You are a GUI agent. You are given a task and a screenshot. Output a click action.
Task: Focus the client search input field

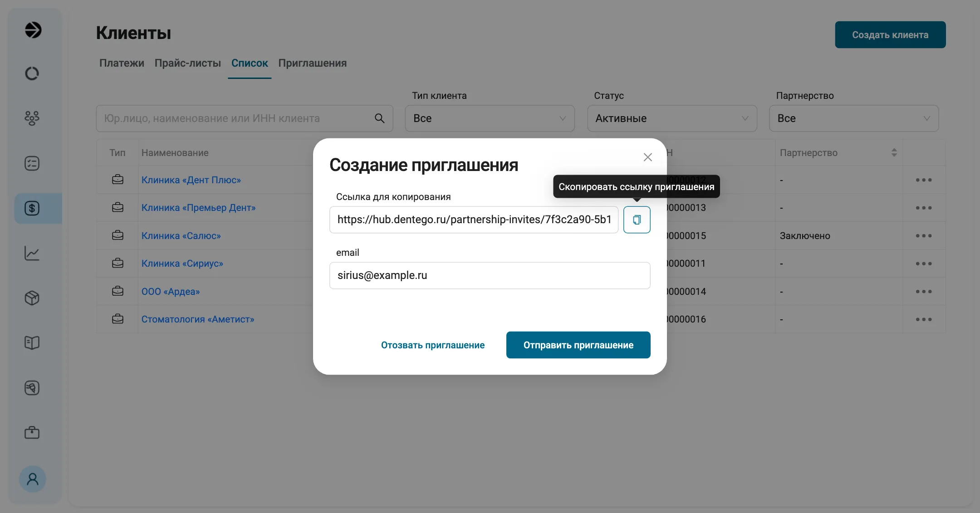[x=245, y=118]
